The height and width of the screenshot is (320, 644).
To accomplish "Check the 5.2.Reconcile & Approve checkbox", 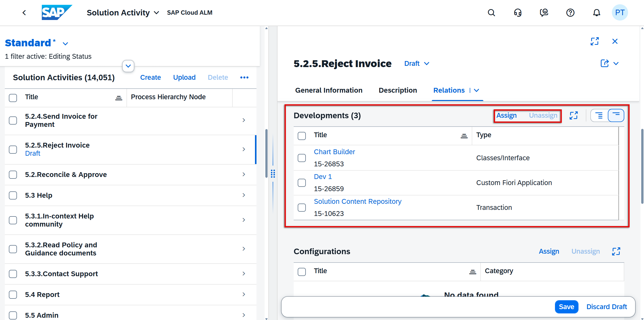I will click(13, 175).
